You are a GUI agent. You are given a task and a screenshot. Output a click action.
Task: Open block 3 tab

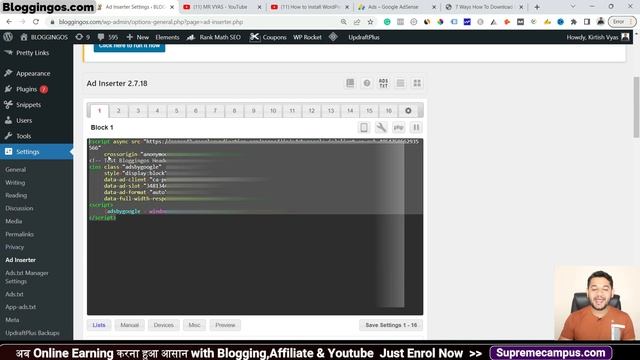[138, 111]
